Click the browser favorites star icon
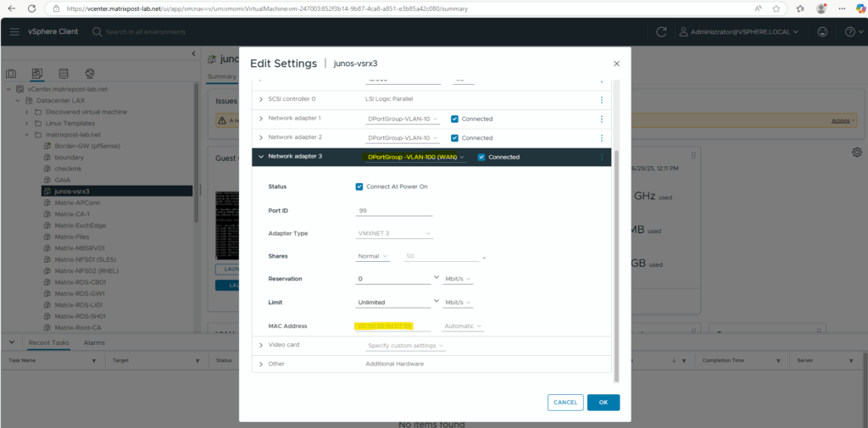 click(x=776, y=8)
